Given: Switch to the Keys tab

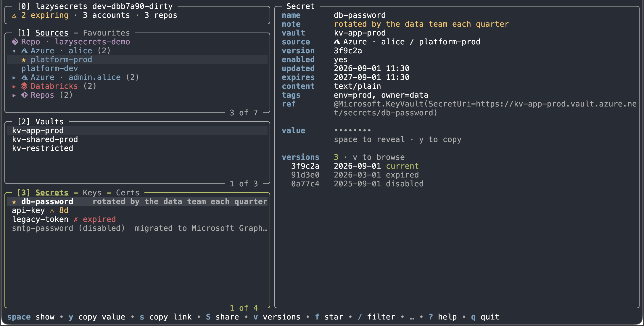Looking at the screenshot, I should [x=92, y=193].
